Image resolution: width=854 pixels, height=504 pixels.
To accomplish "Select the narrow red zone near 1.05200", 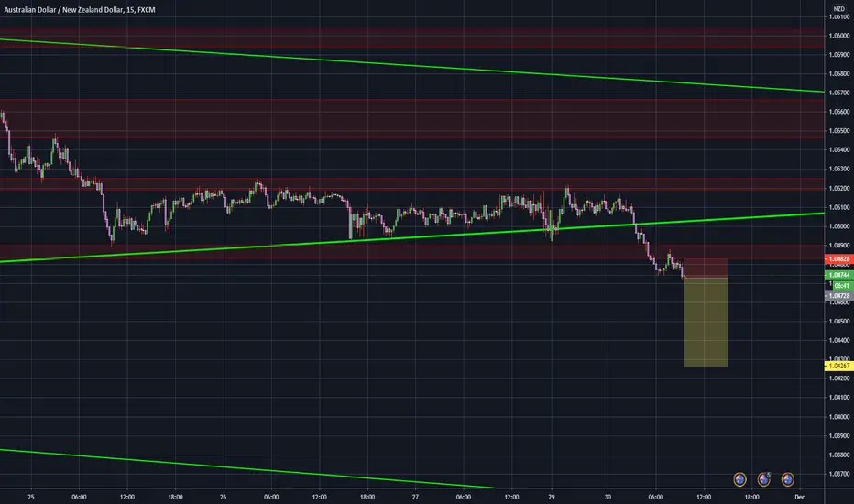I will pyautogui.click(x=411, y=183).
